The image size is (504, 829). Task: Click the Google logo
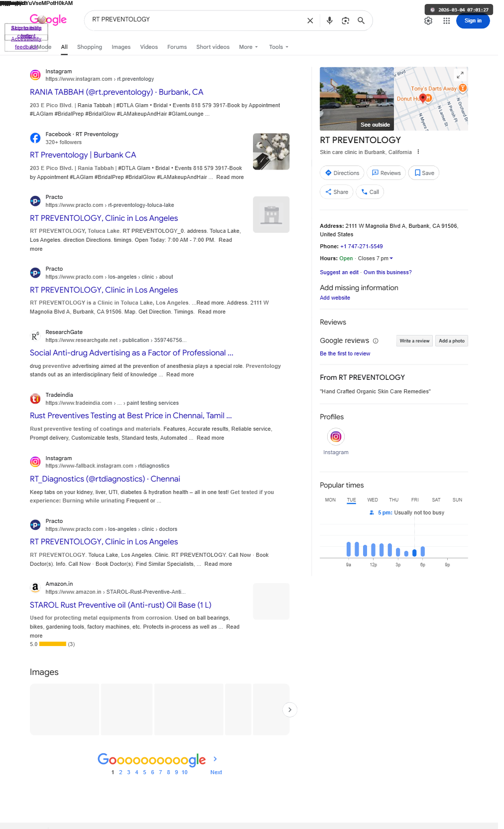48,19
